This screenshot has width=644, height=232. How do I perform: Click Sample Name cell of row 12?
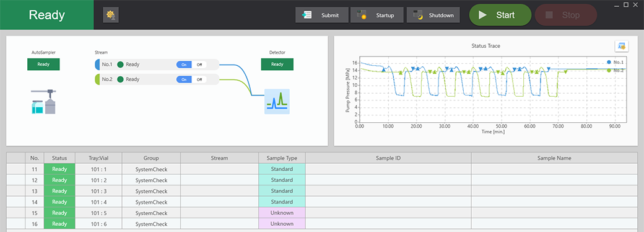click(554, 180)
